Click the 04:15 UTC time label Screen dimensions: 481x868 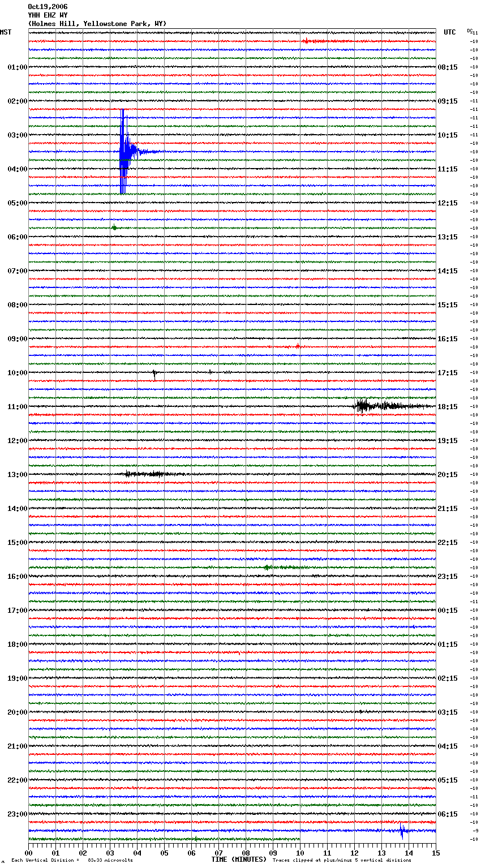pos(448,746)
